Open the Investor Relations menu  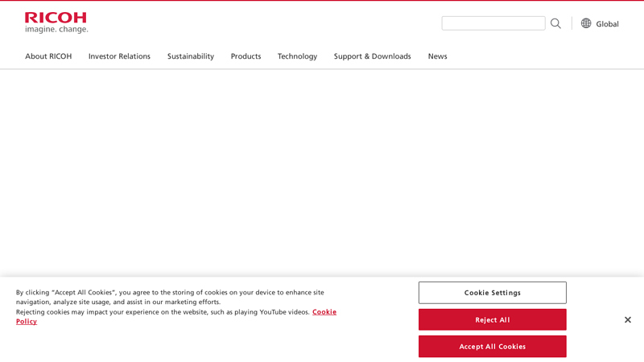tap(119, 56)
